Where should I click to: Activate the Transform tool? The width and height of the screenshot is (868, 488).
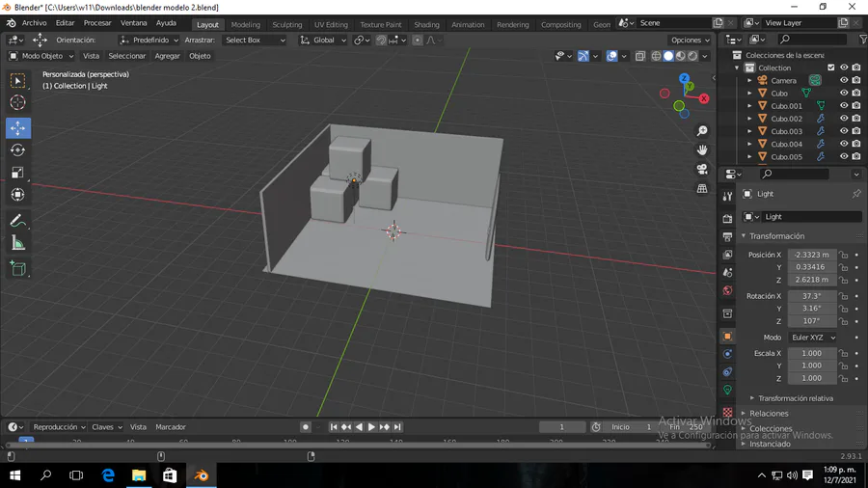point(17,194)
